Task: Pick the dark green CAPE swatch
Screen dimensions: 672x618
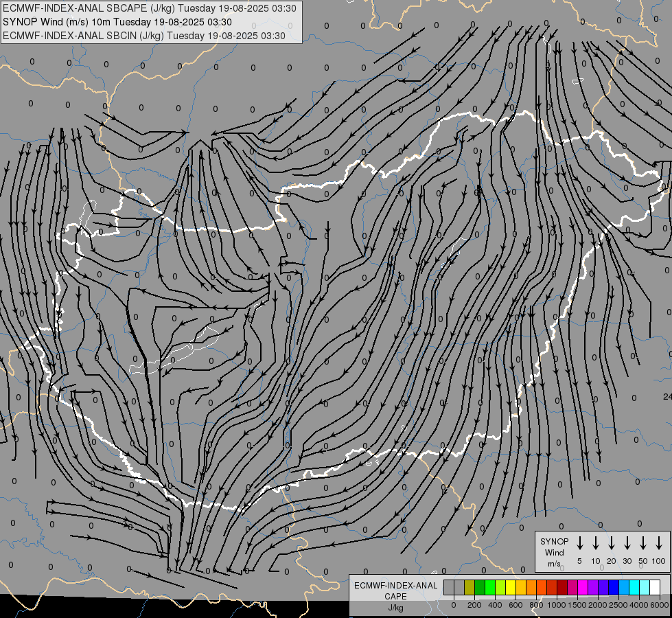Action: [480, 587]
